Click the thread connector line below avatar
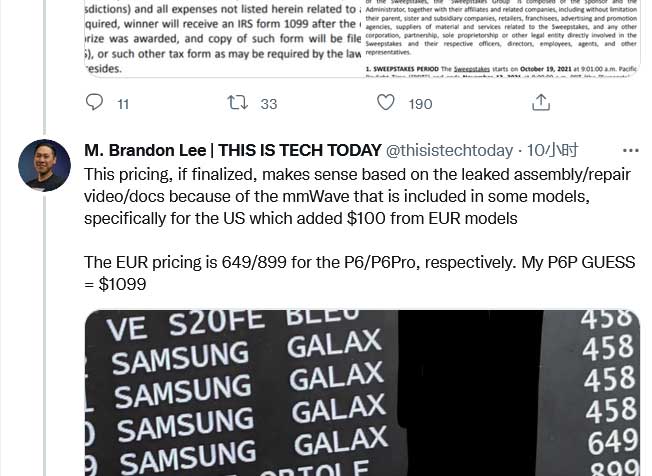Screen dimensions: 652x476 click(44, 334)
